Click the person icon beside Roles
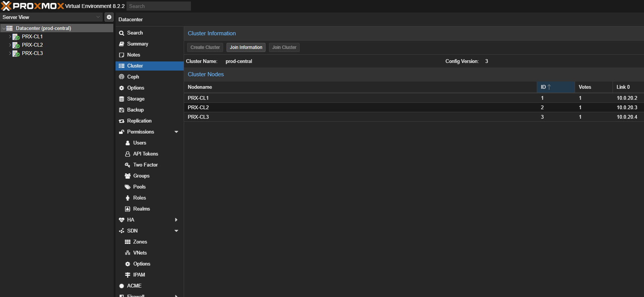The width and height of the screenshot is (644, 297). (128, 198)
